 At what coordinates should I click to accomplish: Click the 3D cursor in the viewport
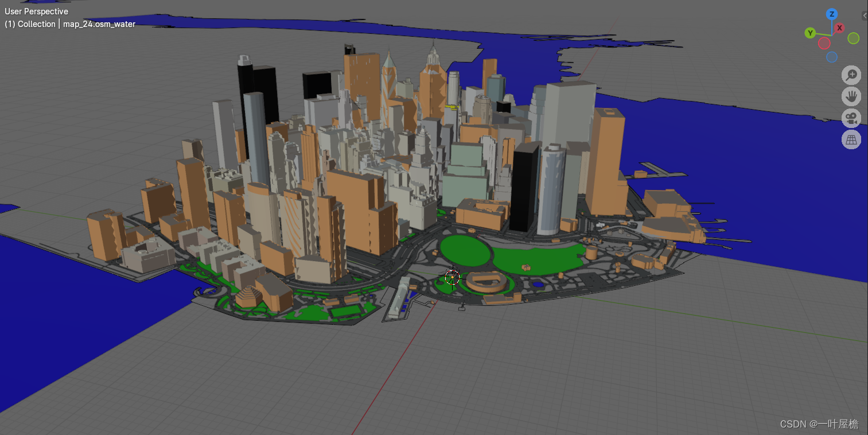click(452, 277)
